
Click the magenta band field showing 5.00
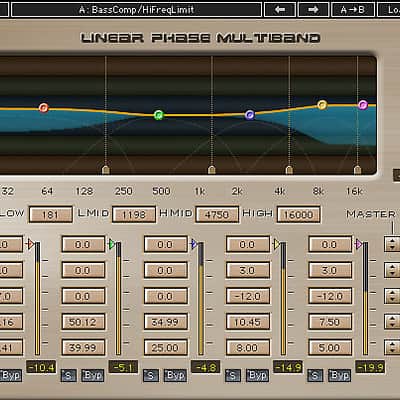coord(330,348)
